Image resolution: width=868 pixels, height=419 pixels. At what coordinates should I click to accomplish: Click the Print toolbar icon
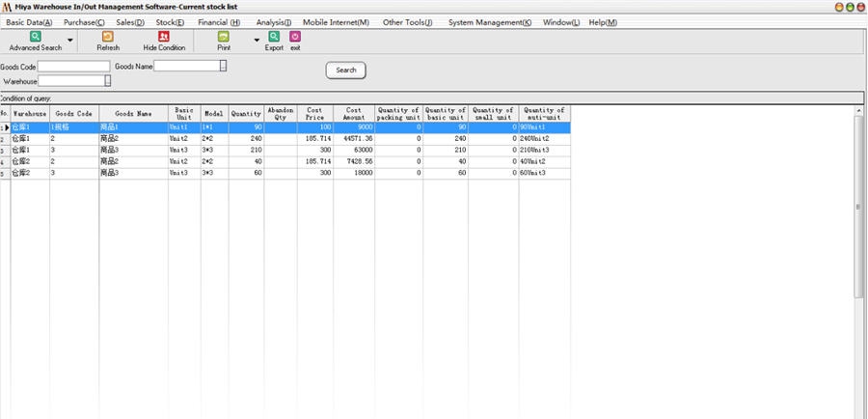224,37
